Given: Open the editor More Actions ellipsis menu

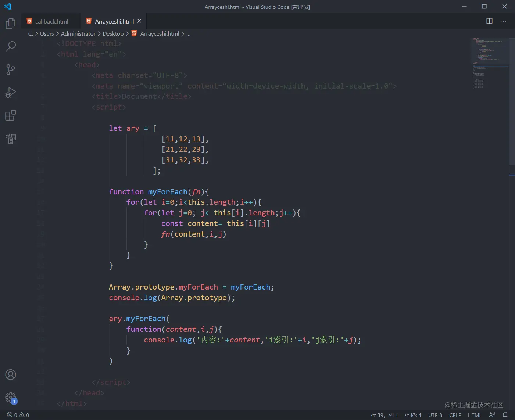Looking at the screenshot, I should tap(503, 21).
